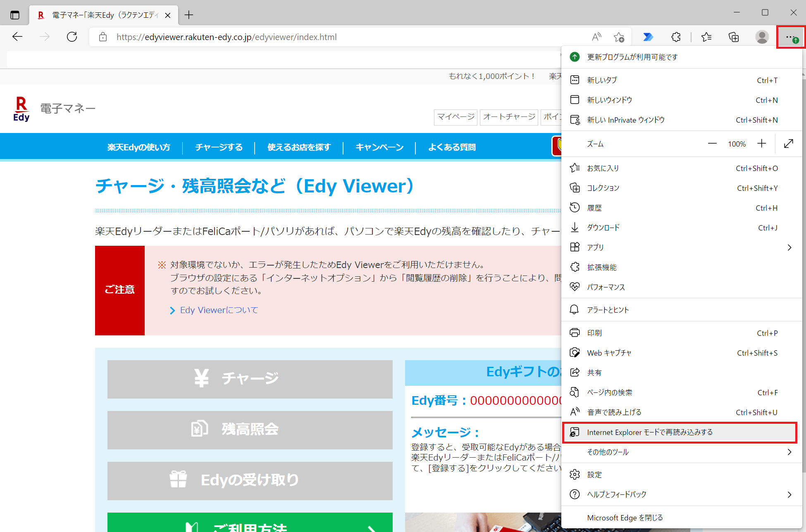Click the browser Back arrow
The image size is (806, 532).
coord(17,37)
